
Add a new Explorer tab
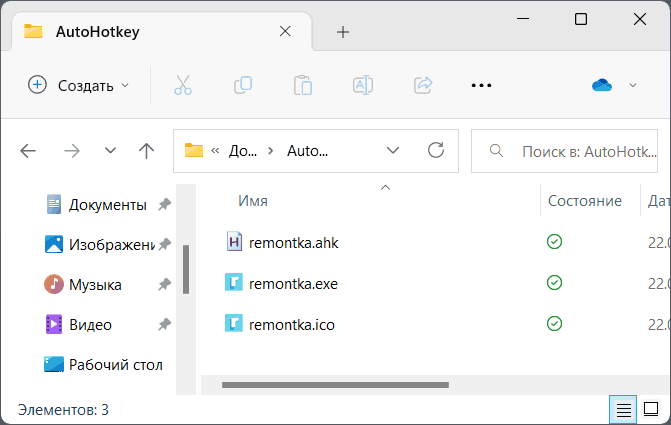[x=343, y=32]
